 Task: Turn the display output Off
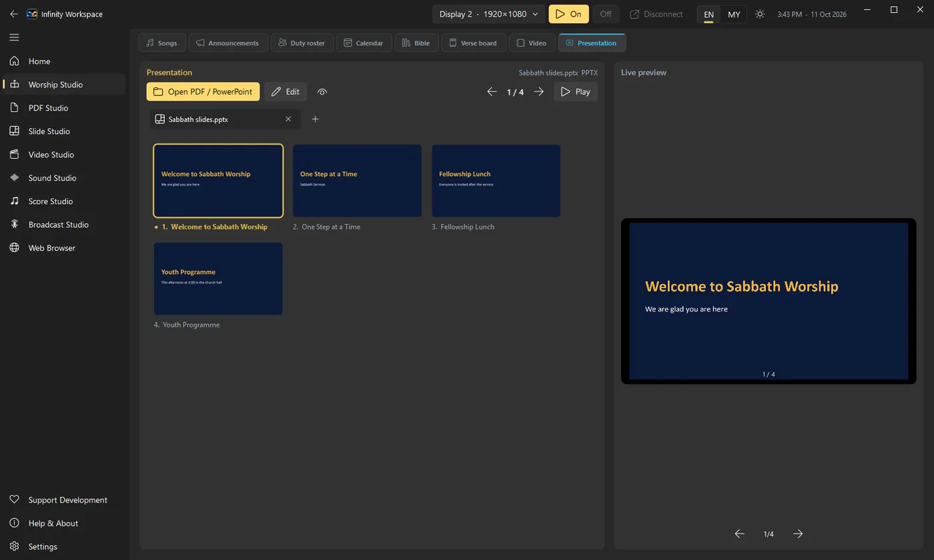coord(606,14)
